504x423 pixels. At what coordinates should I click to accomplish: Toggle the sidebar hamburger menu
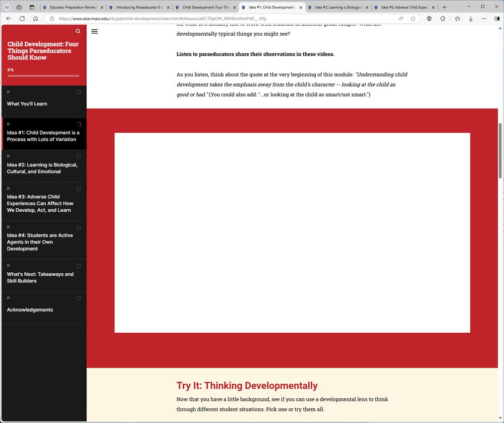pyautogui.click(x=94, y=31)
